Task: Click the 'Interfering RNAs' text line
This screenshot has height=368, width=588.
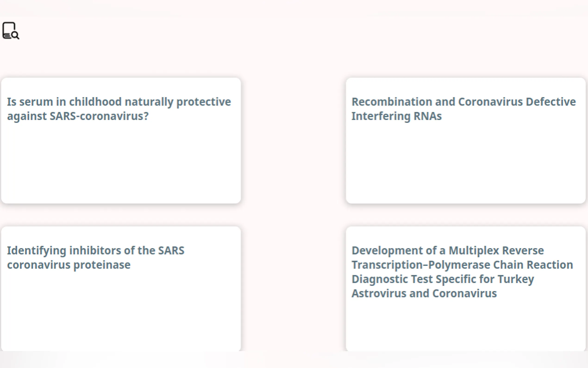Action: coord(397,116)
